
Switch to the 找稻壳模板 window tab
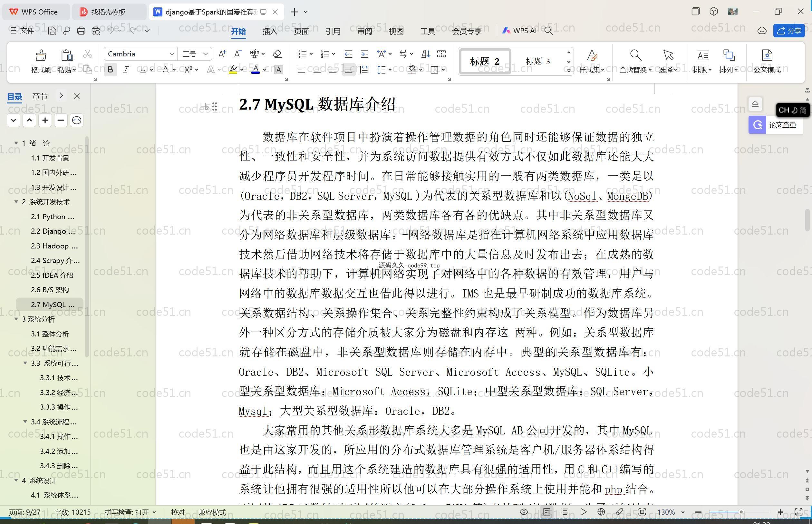click(x=109, y=12)
